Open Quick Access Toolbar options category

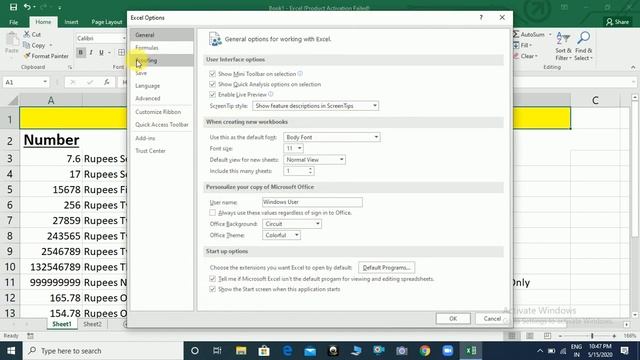pyautogui.click(x=161, y=124)
